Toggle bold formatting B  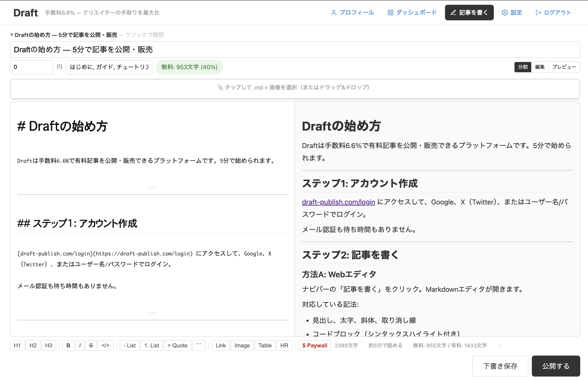point(68,345)
